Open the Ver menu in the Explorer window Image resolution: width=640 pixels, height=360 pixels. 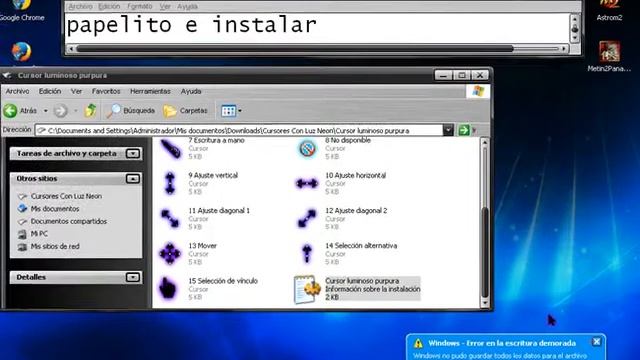76,91
